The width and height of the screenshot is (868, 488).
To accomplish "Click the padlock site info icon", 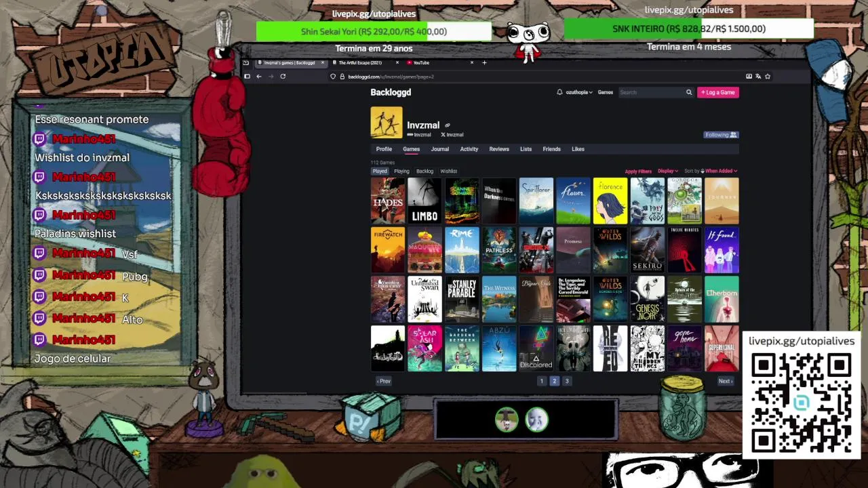I will (x=342, y=77).
